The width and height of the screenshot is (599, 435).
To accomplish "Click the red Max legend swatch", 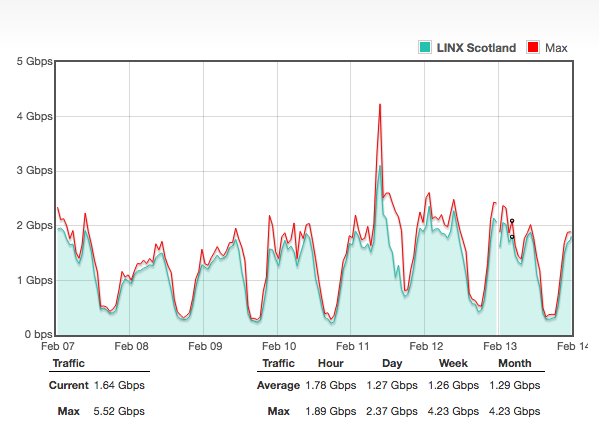I will click(x=533, y=47).
